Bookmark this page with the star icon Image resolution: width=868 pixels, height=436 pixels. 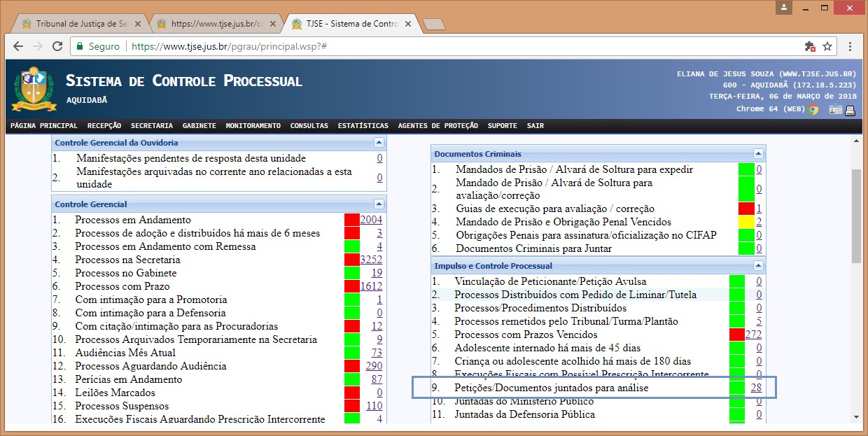pos(827,46)
